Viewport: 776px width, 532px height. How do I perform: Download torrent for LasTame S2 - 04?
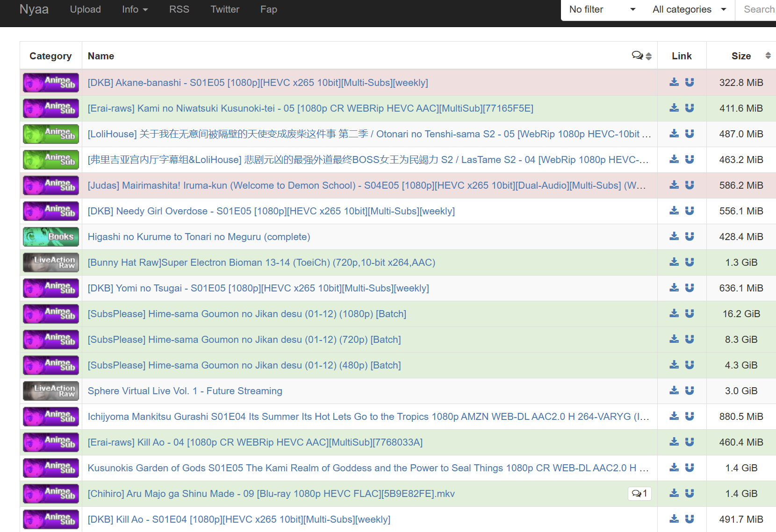coord(674,159)
